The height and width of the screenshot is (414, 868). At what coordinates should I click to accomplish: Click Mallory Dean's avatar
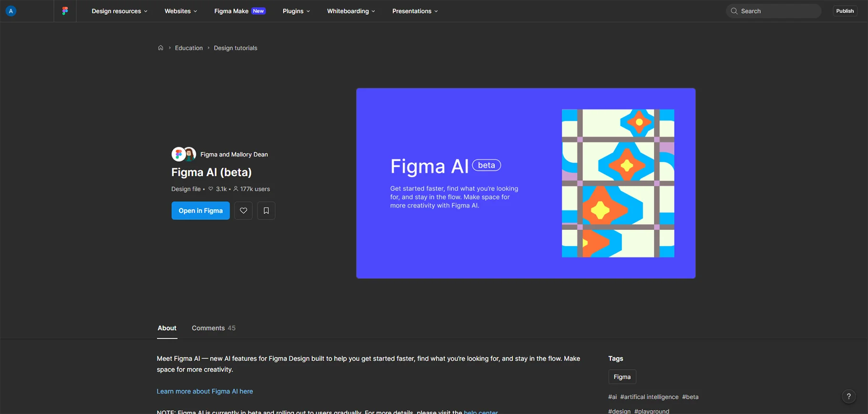click(x=190, y=154)
